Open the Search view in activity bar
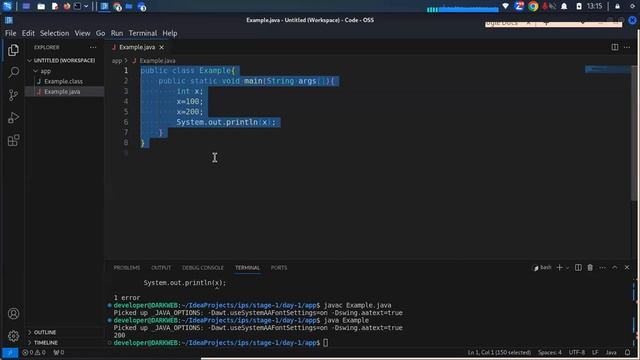The image size is (640, 360). click(13, 73)
